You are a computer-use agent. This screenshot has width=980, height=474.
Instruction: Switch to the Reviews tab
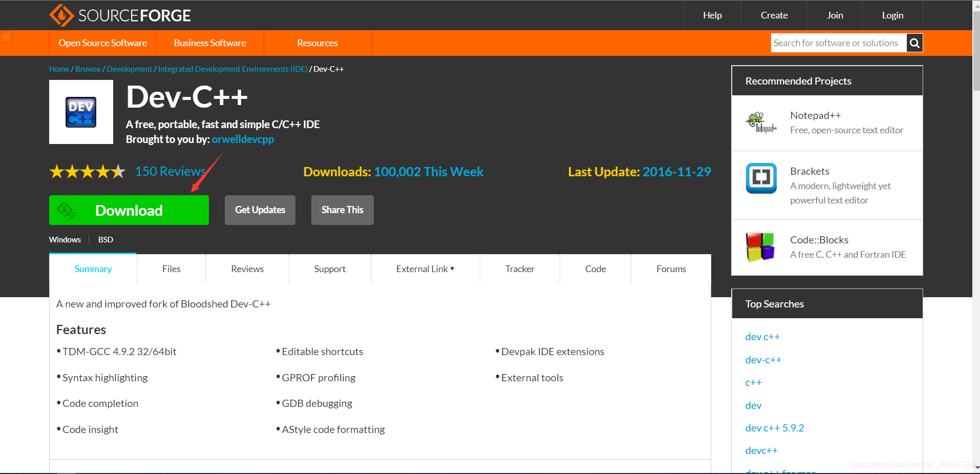pyautogui.click(x=247, y=269)
